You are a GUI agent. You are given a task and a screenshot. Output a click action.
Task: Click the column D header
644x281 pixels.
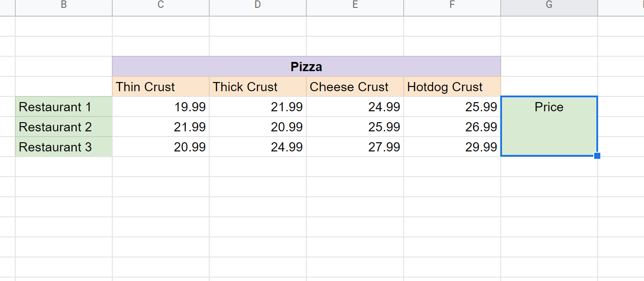pyautogui.click(x=258, y=5)
